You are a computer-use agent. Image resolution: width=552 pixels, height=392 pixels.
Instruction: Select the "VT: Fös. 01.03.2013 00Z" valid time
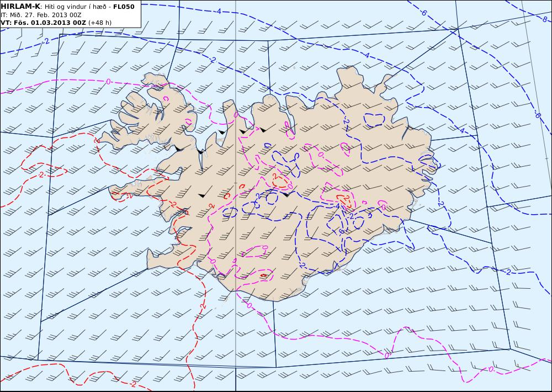point(43,23)
